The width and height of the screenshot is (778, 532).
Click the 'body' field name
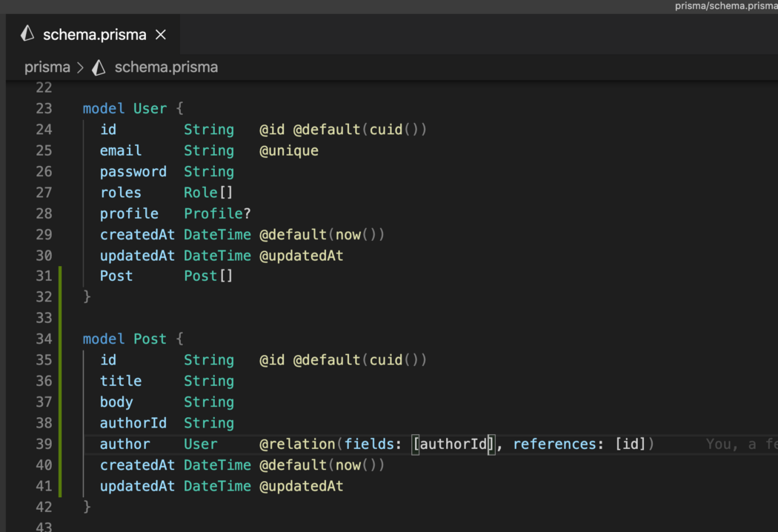click(x=116, y=402)
